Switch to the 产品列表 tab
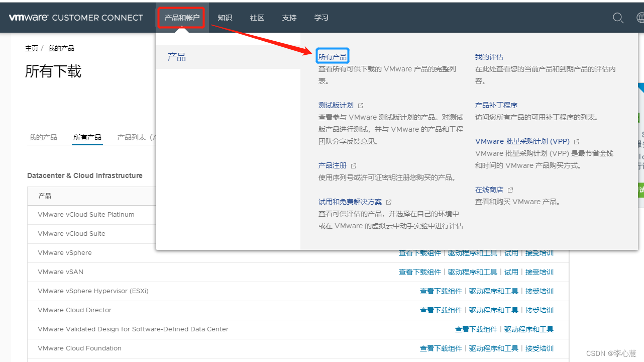The width and height of the screenshot is (644, 362). click(136, 137)
